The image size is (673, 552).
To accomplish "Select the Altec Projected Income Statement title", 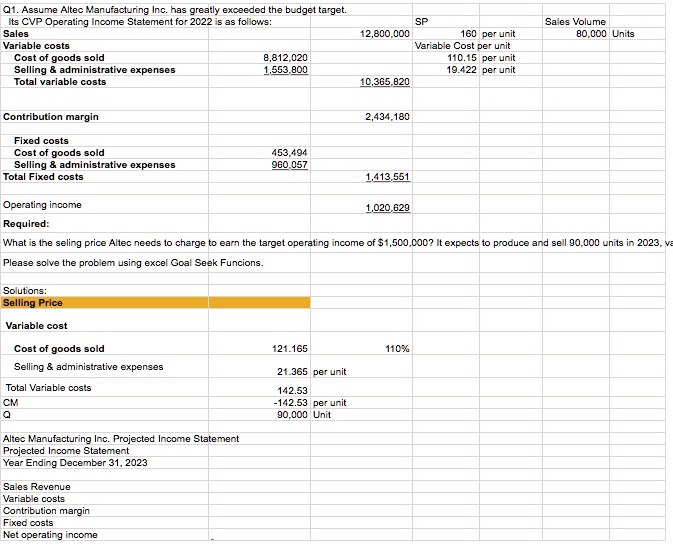I will 121,439.
